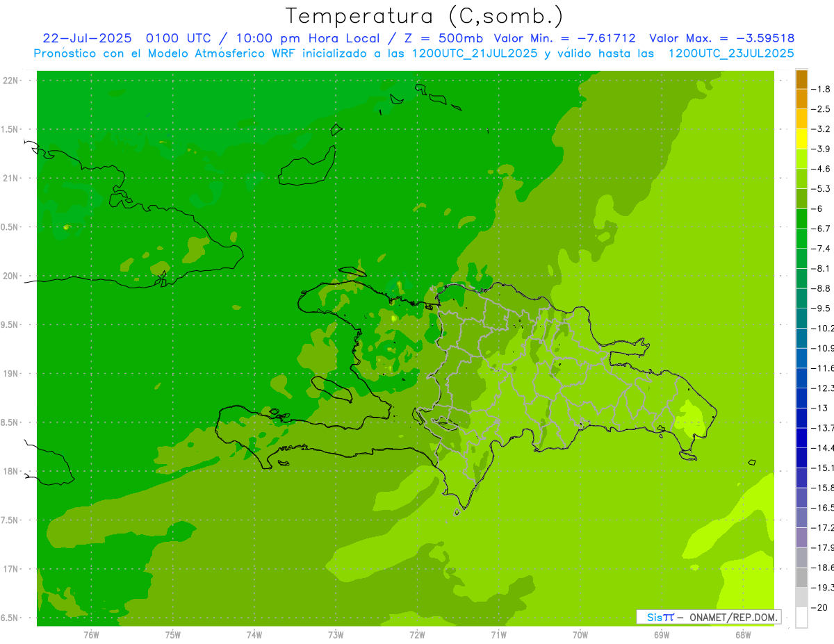Screen dimensions: 834x644
Task: Pick the gold swatch between -2.5 and -3.2
Action: coord(801,119)
